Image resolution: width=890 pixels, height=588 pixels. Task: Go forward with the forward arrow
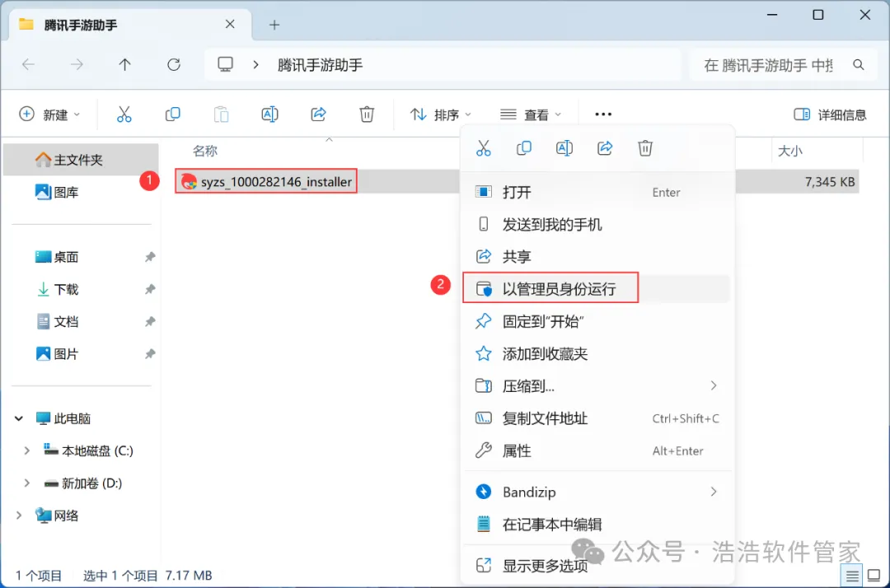click(x=77, y=64)
